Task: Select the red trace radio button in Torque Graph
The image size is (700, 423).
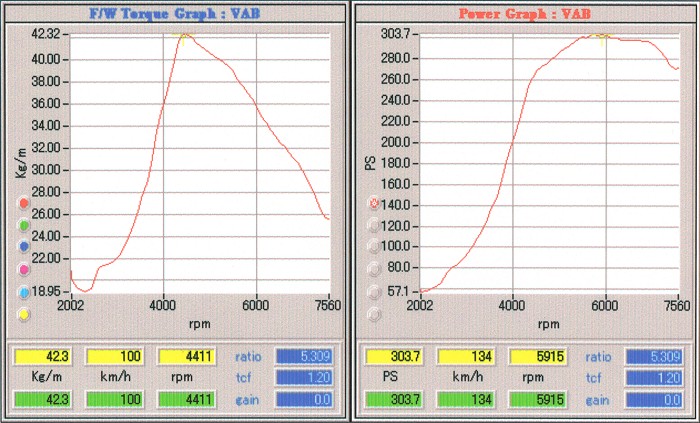Action: point(24,203)
